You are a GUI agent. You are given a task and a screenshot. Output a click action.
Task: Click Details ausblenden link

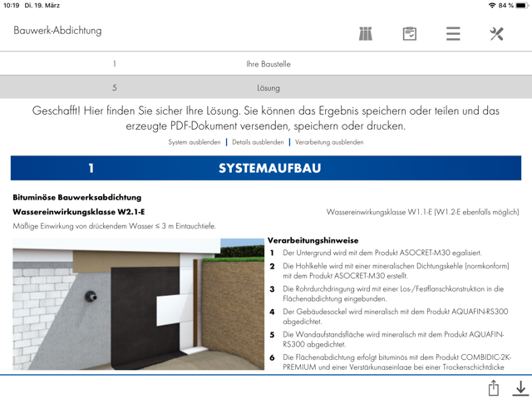pos(258,142)
